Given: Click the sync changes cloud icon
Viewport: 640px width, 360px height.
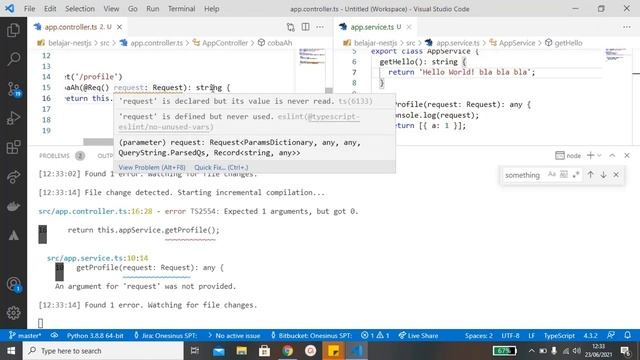Looking at the screenshot, I should (54, 336).
